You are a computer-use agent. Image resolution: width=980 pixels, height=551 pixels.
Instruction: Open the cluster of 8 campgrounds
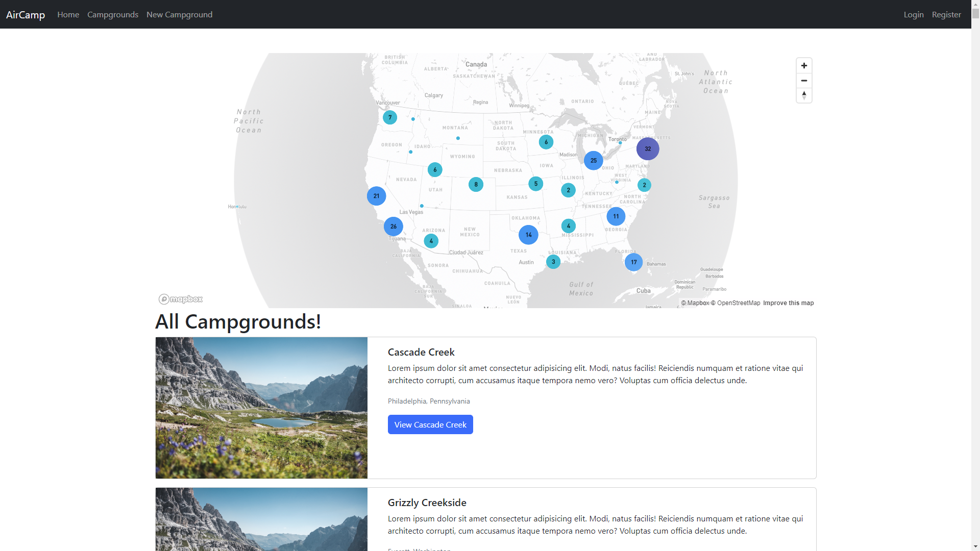coord(476,185)
